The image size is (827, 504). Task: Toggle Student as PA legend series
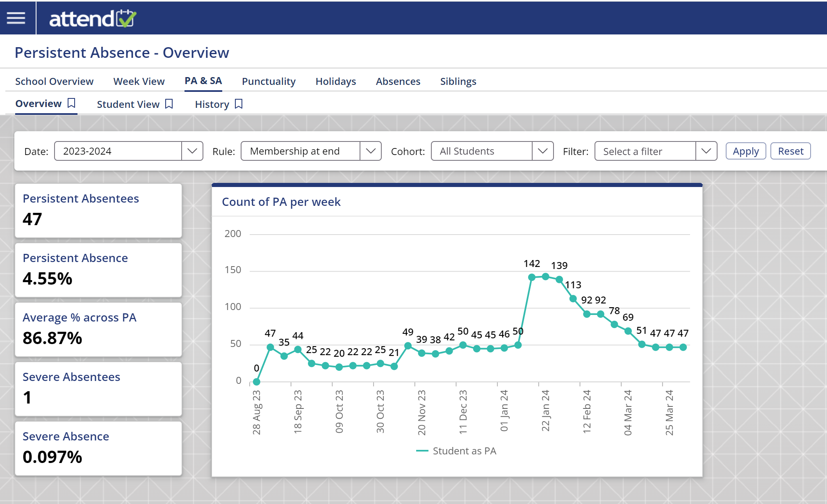point(456,451)
